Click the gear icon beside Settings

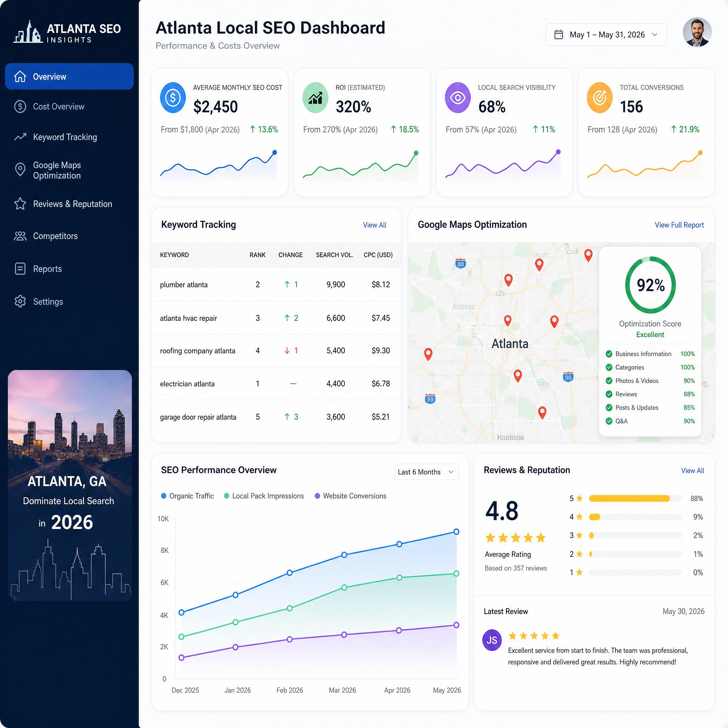pyautogui.click(x=20, y=302)
